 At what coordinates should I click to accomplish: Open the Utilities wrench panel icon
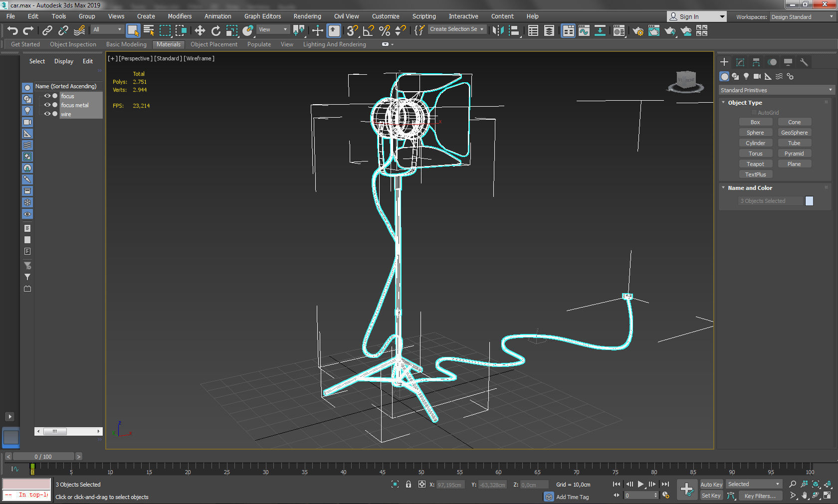(804, 62)
